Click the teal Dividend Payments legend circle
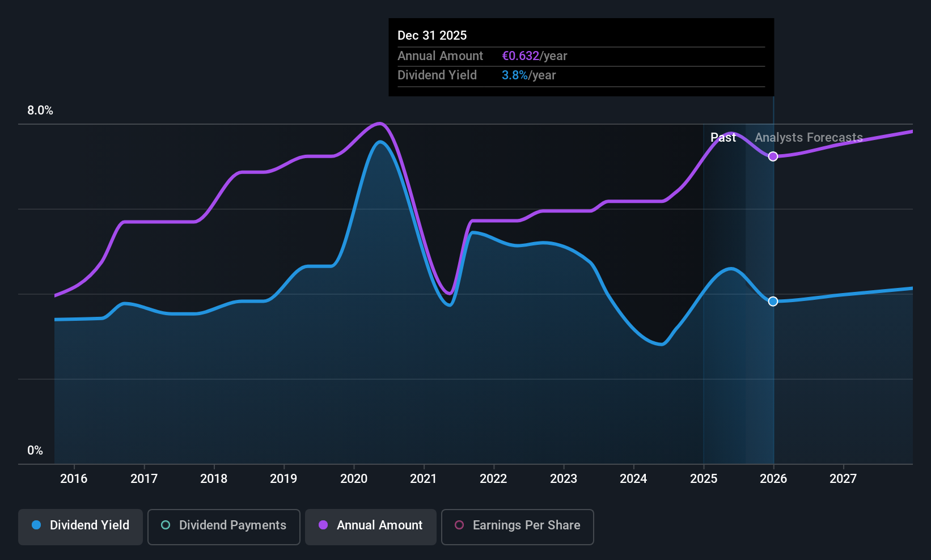This screenshot has width=931, height=560. (x=166, y=525)
